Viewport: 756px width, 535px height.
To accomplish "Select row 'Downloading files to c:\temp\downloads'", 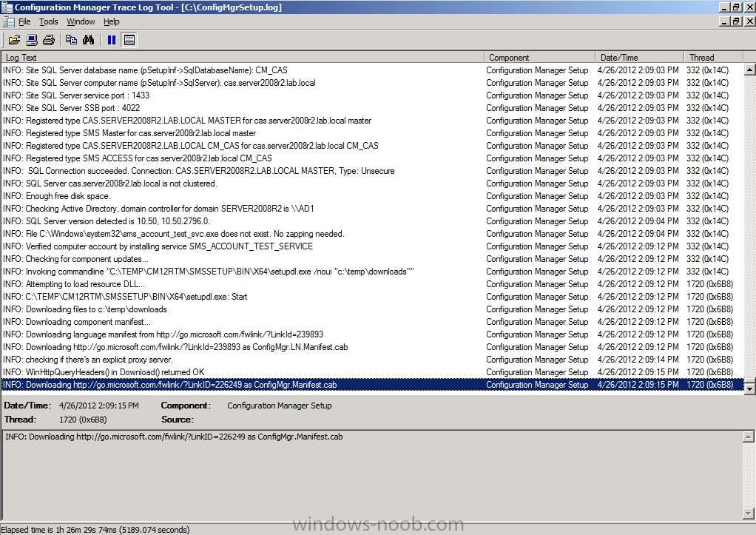I will pos(372,309).
